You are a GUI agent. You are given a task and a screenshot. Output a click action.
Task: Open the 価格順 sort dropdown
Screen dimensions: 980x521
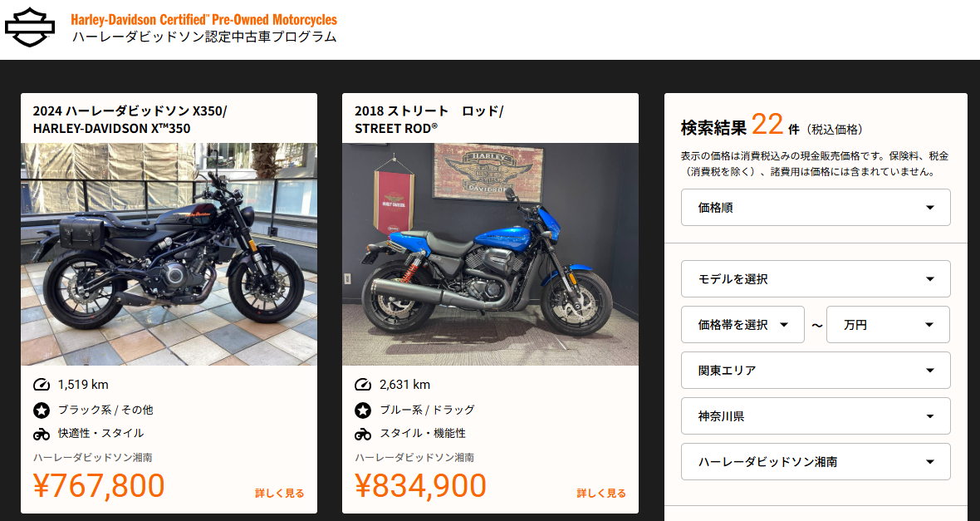click(816, 208)
